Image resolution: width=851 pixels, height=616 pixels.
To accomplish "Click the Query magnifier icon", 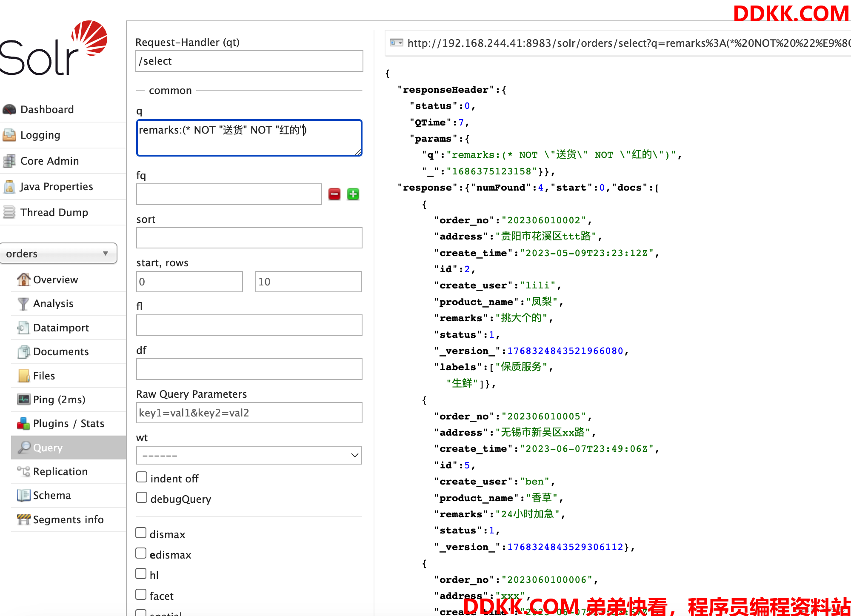I will pos(24,447).
